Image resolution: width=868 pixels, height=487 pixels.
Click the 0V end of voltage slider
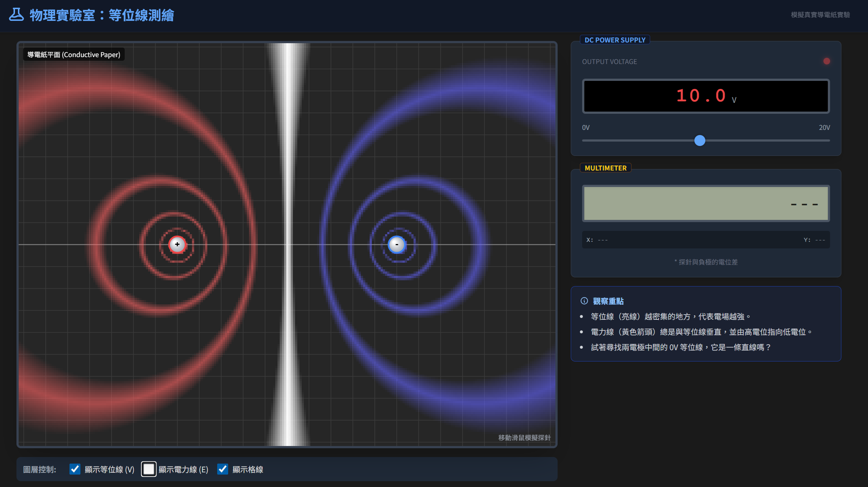[x=584, y=141]
